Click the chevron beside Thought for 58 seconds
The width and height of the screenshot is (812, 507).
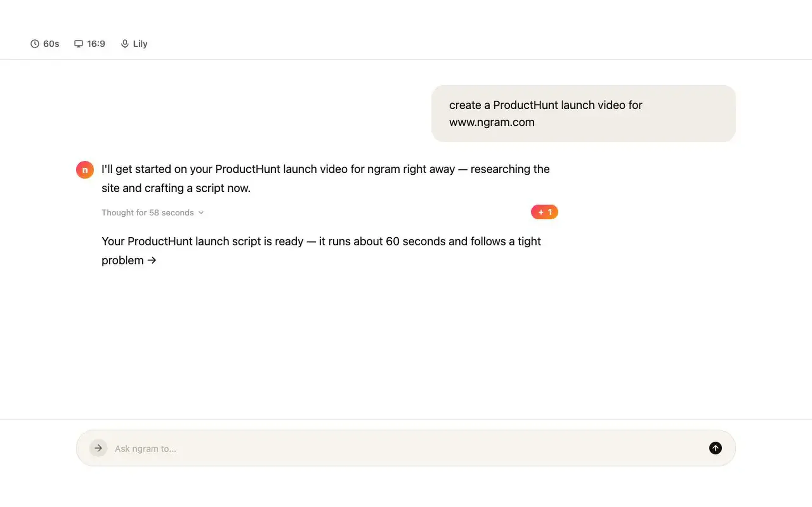(201, 213)
